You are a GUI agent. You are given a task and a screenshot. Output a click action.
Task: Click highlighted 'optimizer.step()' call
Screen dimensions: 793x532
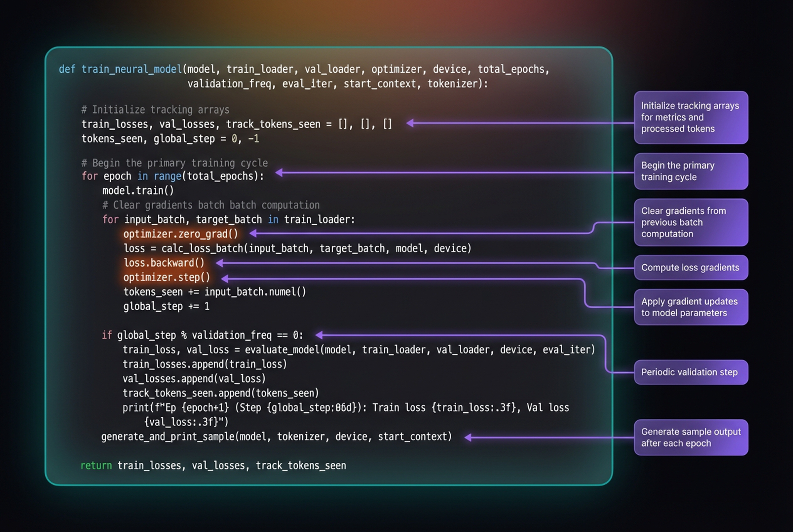(167, 278)
